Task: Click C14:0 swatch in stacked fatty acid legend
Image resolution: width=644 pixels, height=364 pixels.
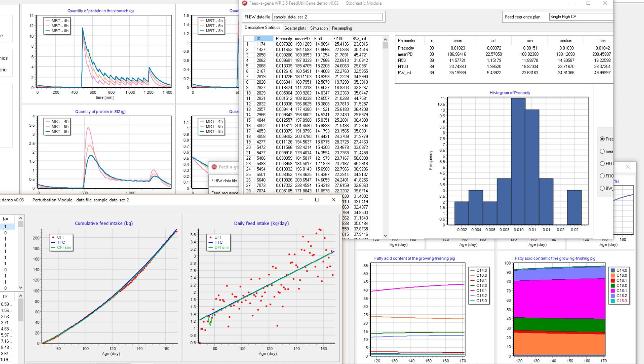Action: [613, 270]
